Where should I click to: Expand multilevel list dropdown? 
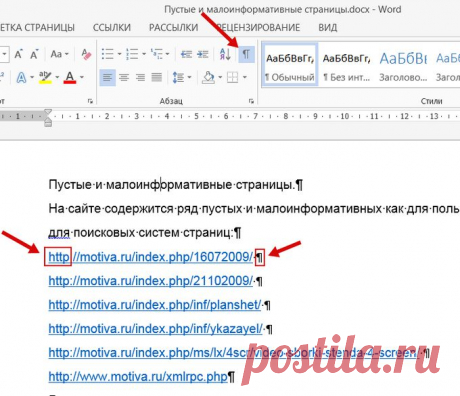pos(167,54)
